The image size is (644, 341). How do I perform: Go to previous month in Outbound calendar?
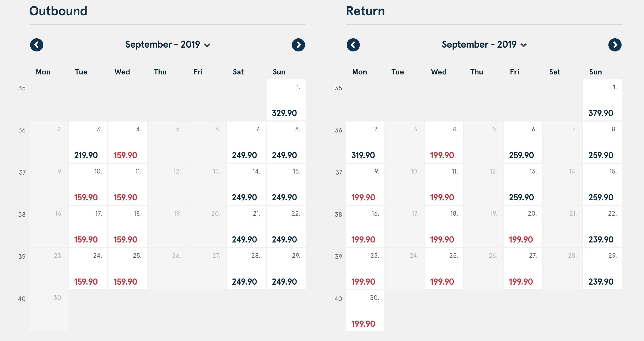coord(37,45)
